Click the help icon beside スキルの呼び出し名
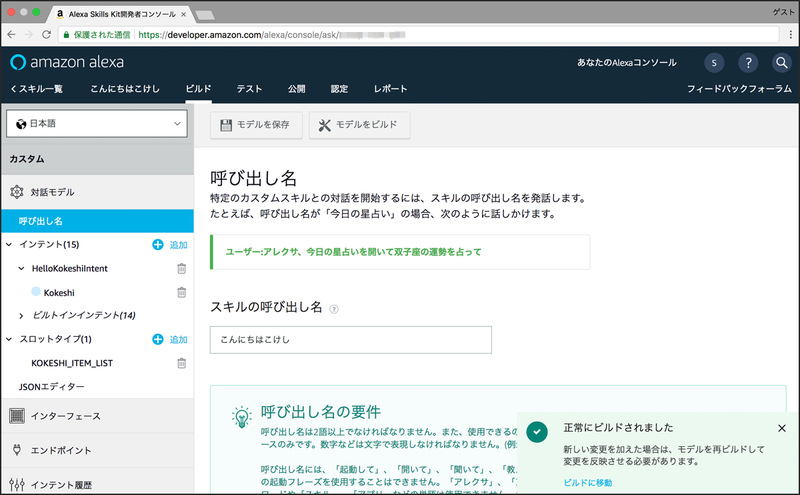This screenshot has height=495, width=800. point(334,309)
